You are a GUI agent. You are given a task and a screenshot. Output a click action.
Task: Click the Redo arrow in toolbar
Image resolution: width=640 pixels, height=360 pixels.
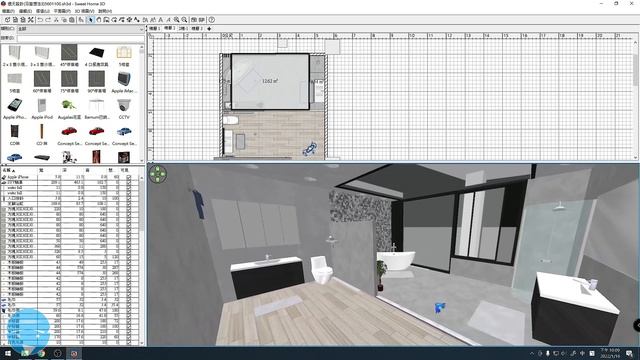pyautogui.click(x=48, y=20)
